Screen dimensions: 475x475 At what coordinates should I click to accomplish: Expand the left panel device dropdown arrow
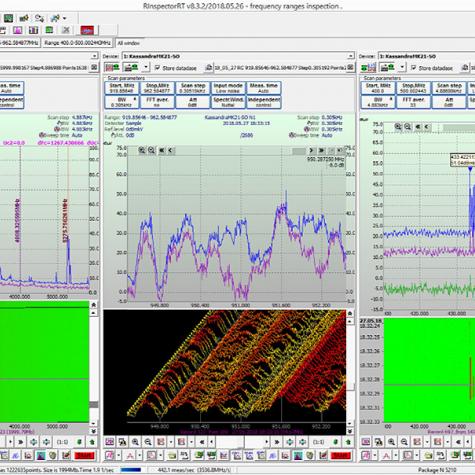[94, 56]
